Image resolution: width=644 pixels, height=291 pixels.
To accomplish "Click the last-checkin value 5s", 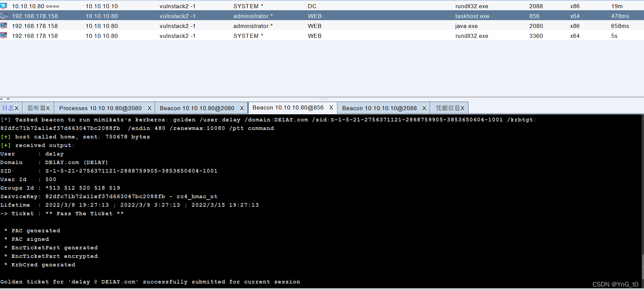I will click(614, 36).
